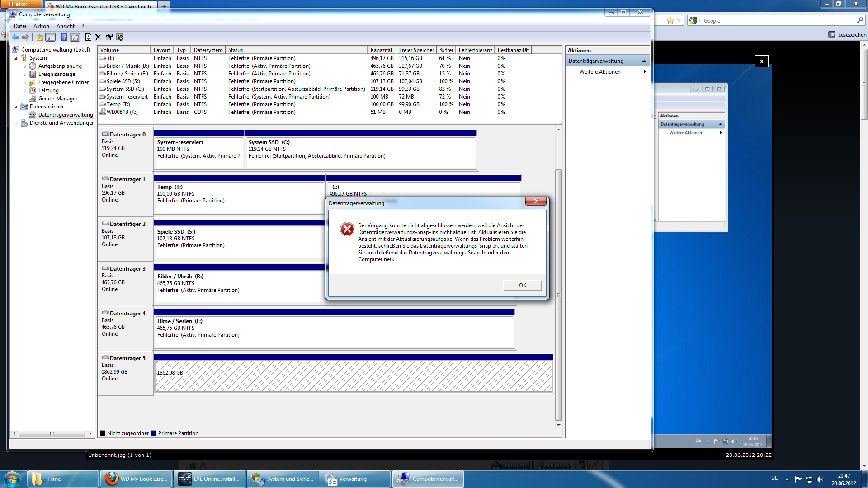Open EVE Online Installer from taskbar
The height and width of the screenshot is (488, 868).
209,479
